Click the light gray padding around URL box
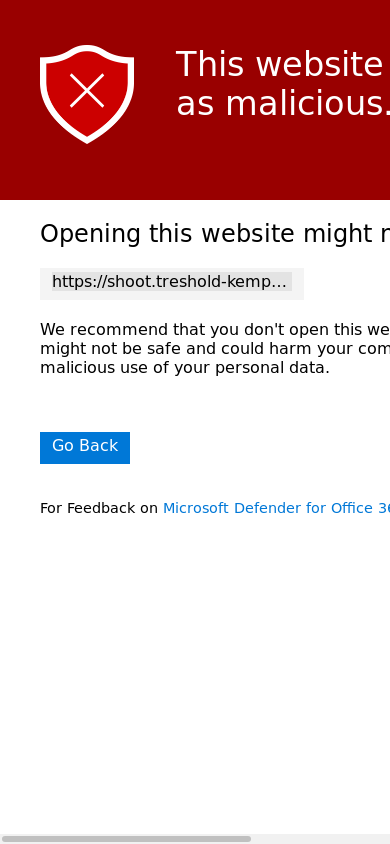390x844 pixels. [298, 284]
